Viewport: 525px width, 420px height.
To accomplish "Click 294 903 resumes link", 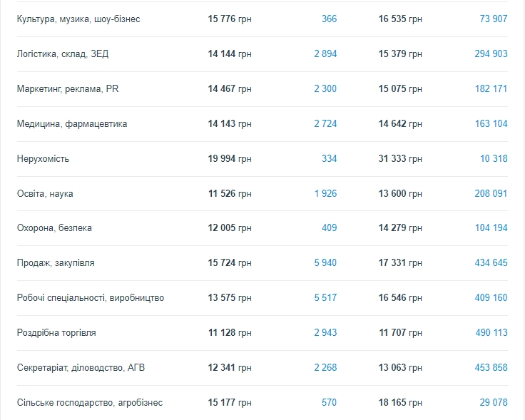I will [491, 53].
